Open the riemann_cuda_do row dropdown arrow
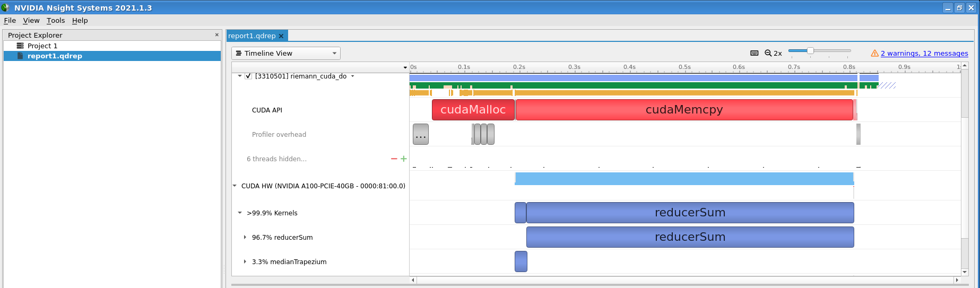980x288 pixels. [352, 76]
